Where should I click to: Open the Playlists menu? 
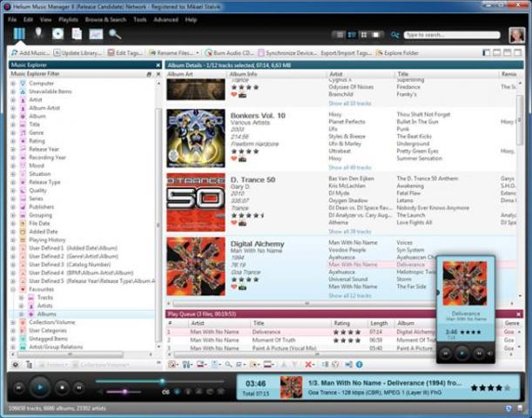tap(68, 20)
